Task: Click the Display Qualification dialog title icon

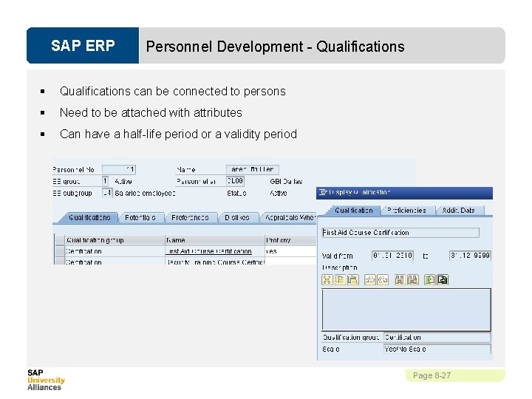Action: 323,192
